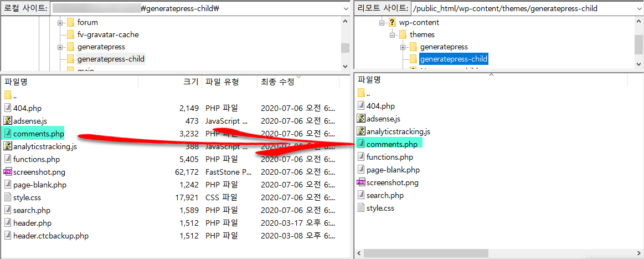Image resolution: width=644 pixels, height=259 pixels.
Task: Expand the generatepress folder in local tree
Action: [x=60, y=47]
